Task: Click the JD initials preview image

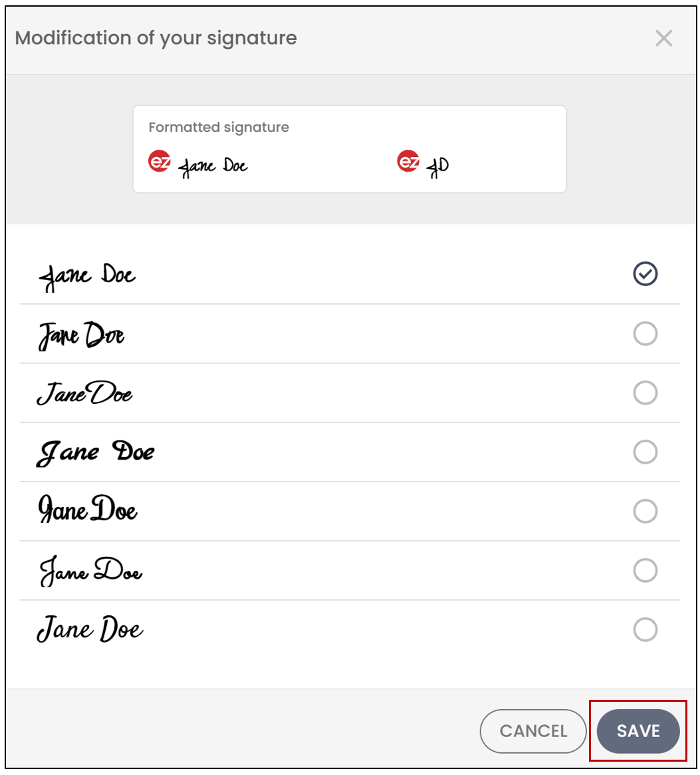Action: click(437, 168)
